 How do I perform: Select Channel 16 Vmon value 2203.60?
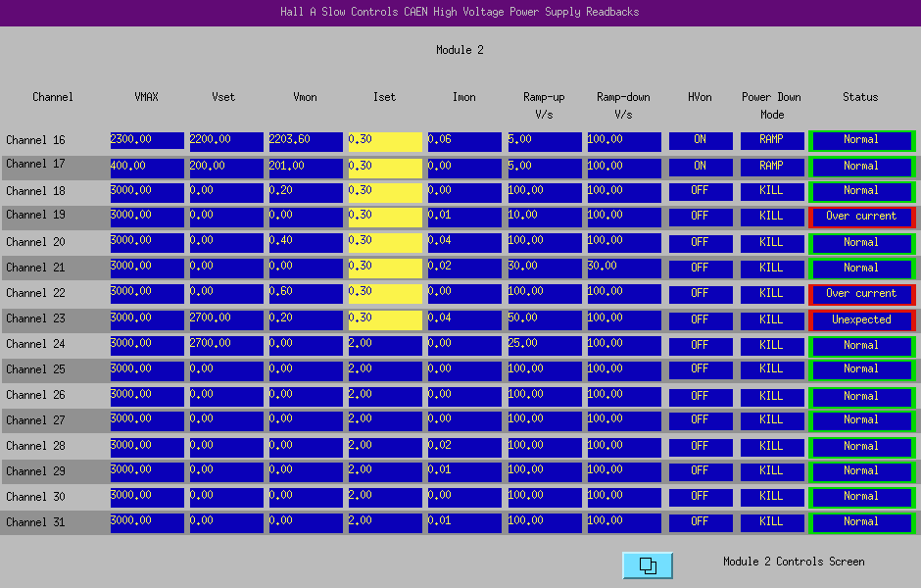click(x=306, y=141)
